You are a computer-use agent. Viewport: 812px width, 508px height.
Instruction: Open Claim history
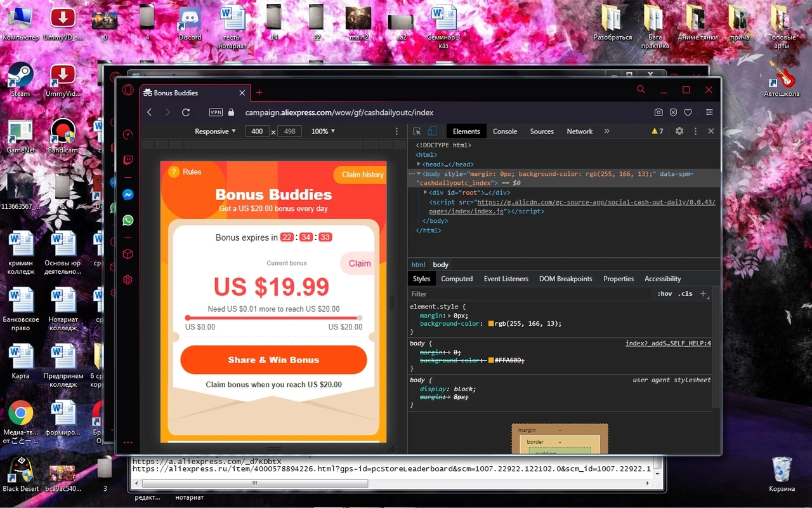[360, 175]
